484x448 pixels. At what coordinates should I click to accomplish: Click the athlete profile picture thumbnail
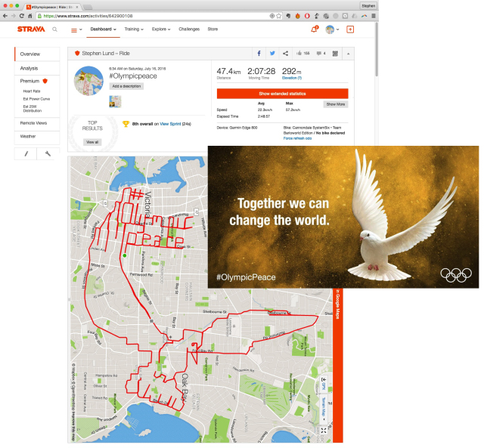[88, 81]
